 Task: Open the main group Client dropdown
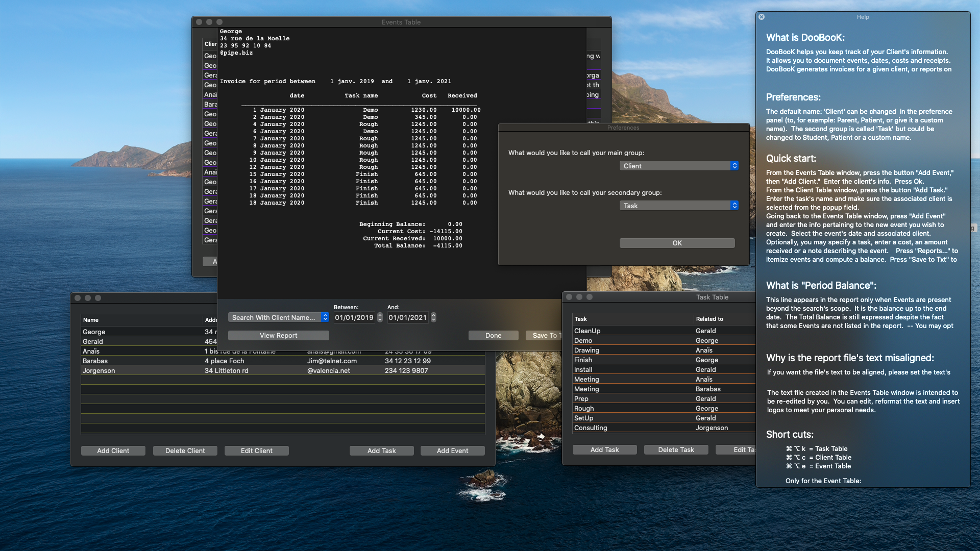point(678,166)
